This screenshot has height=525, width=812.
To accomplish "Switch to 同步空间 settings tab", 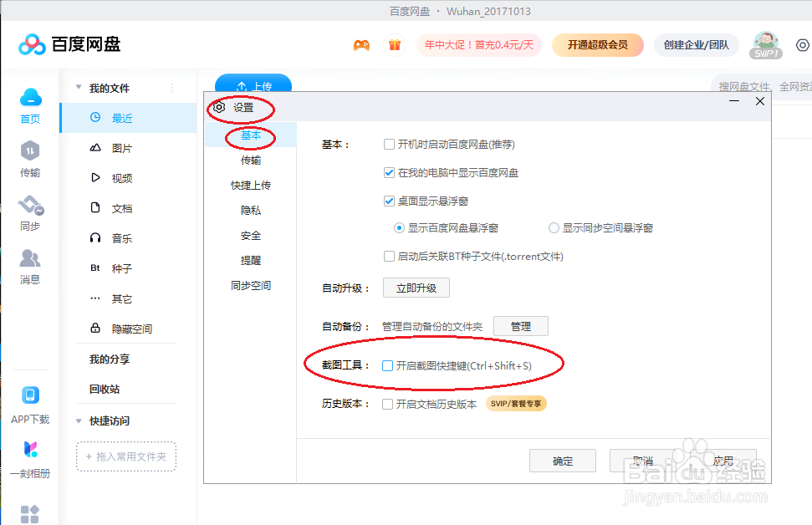I will pos(251,286).
